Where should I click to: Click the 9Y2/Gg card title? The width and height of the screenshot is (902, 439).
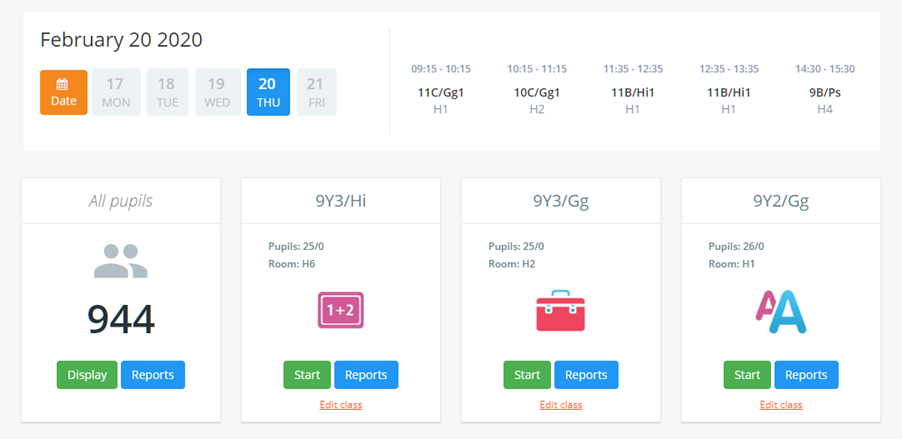pos(781,201)
